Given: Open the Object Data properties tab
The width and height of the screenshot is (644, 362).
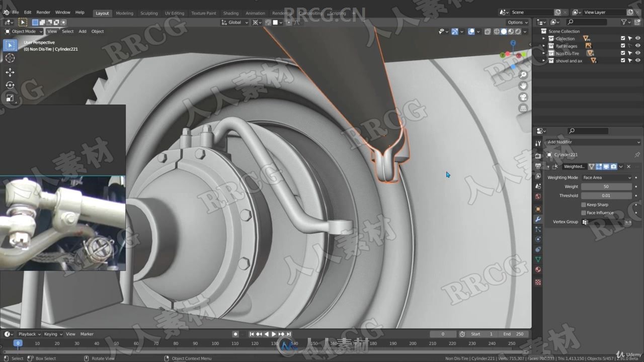Looking at the screenshot, I should [538, 259].
